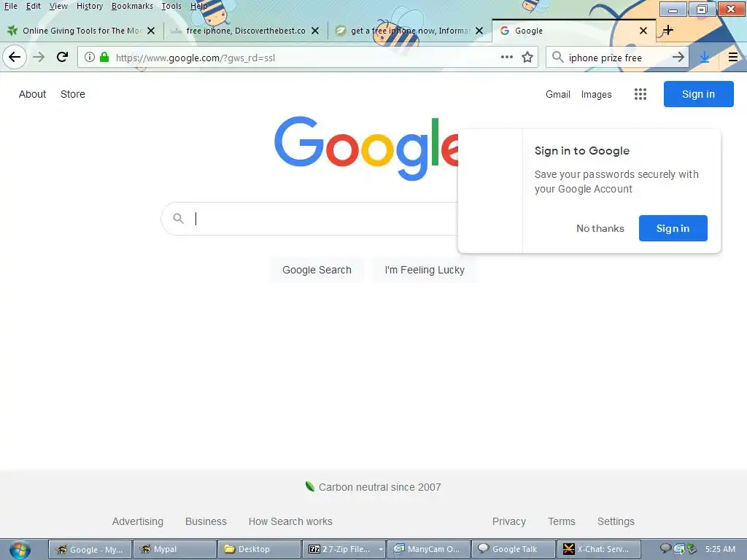Open the Store link
The width and height of the screenshot is (747, 560).
pyautogui.click(x=73, y=94)
